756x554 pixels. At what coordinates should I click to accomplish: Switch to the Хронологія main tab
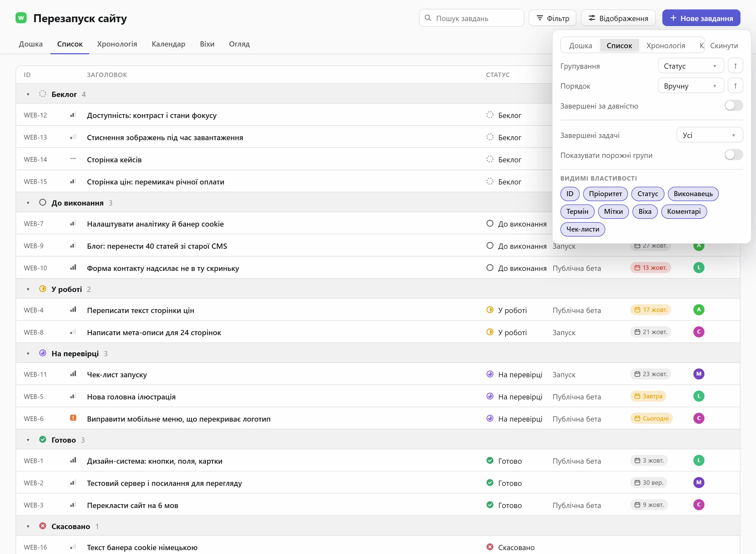(117, 44)
